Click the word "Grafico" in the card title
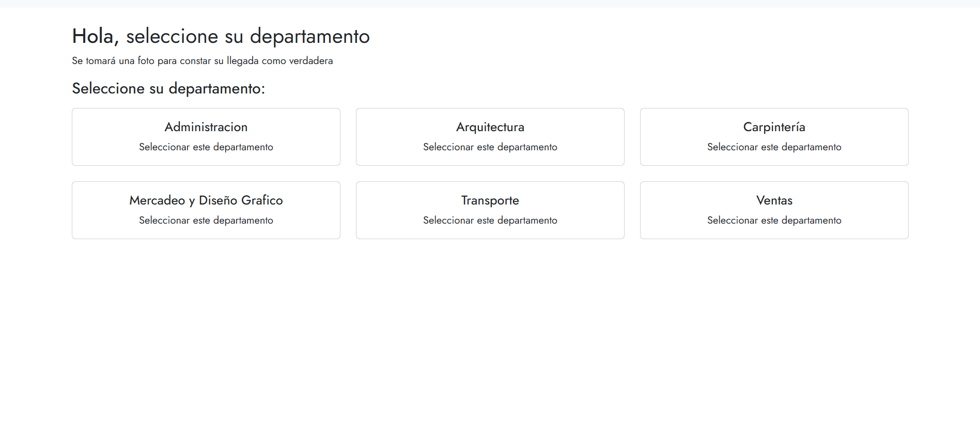The height and width of the screenshot is (439, 980). pos(262,200)
